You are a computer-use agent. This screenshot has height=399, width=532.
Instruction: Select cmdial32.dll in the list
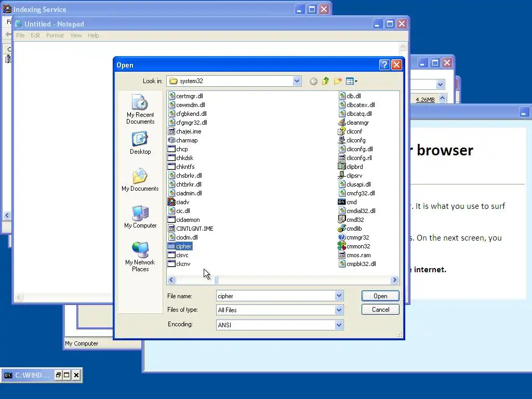click(x=357, y=211)
